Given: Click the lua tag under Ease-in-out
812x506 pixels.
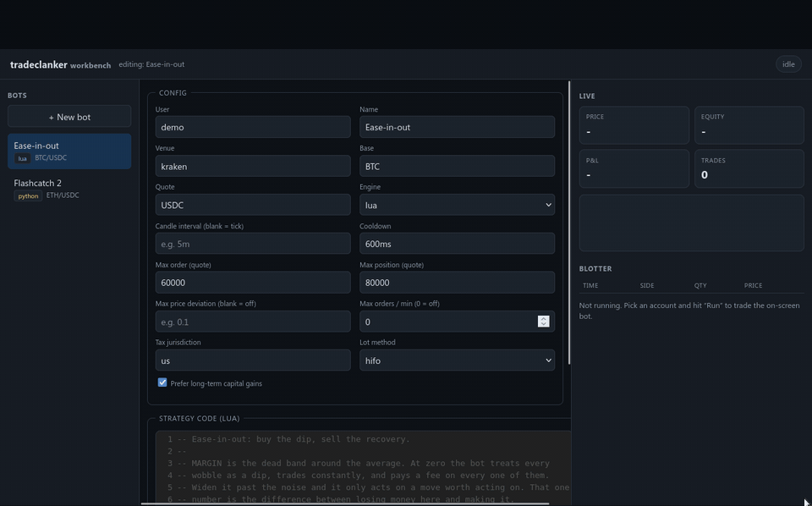Looking at the screenshot, I should tap(22, 158).
